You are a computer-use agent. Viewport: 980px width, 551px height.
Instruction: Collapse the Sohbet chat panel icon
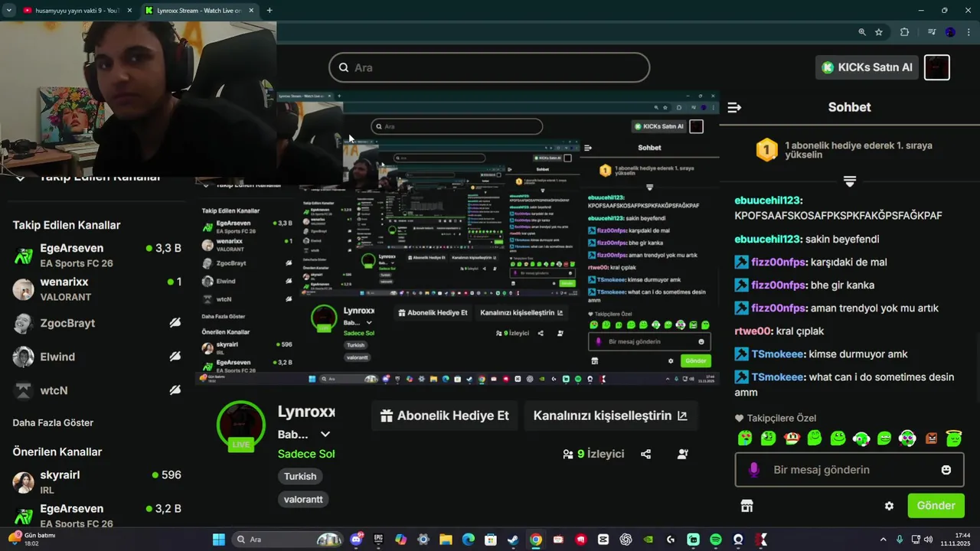734,108
